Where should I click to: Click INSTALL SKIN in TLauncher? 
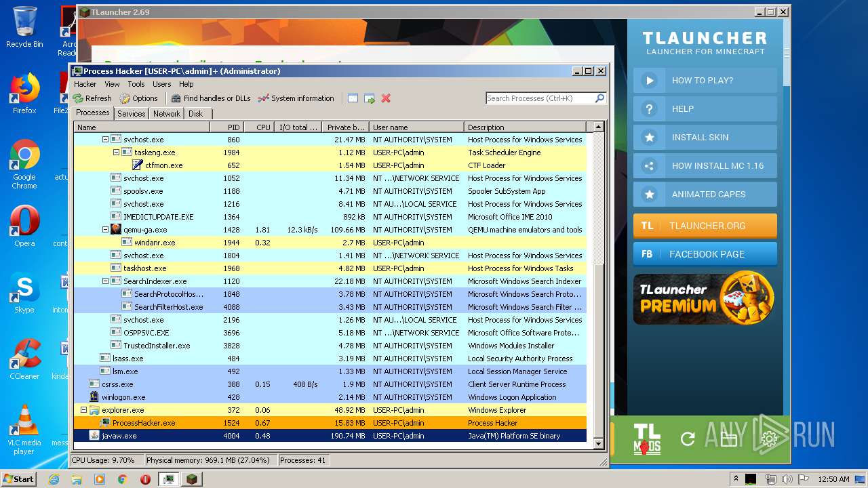click(x=705, y=137)
